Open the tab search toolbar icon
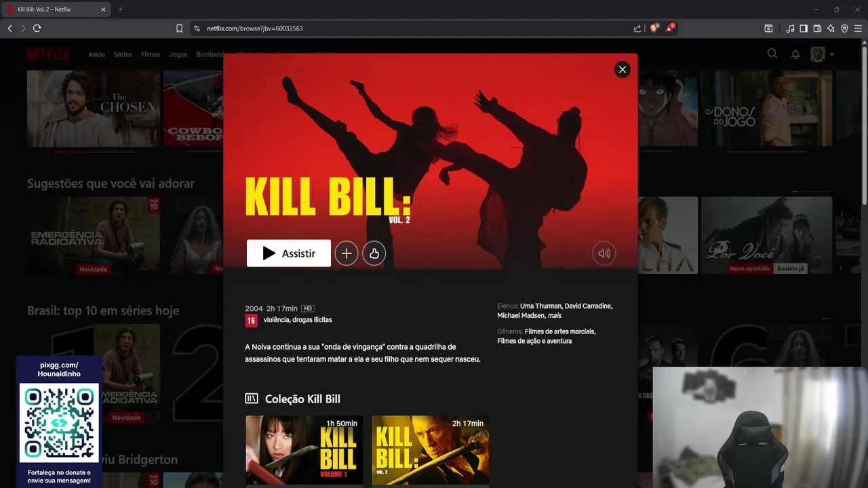The width and height of the screenshot is (868, 488). click(768, 28)
